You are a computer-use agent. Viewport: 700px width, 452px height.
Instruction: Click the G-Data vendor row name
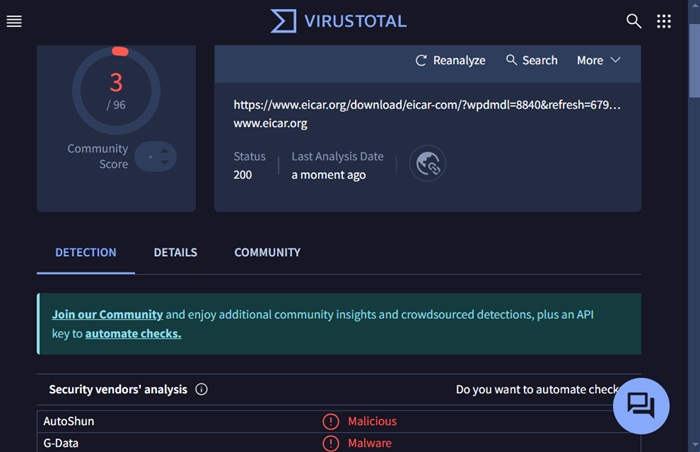point(61,443)
